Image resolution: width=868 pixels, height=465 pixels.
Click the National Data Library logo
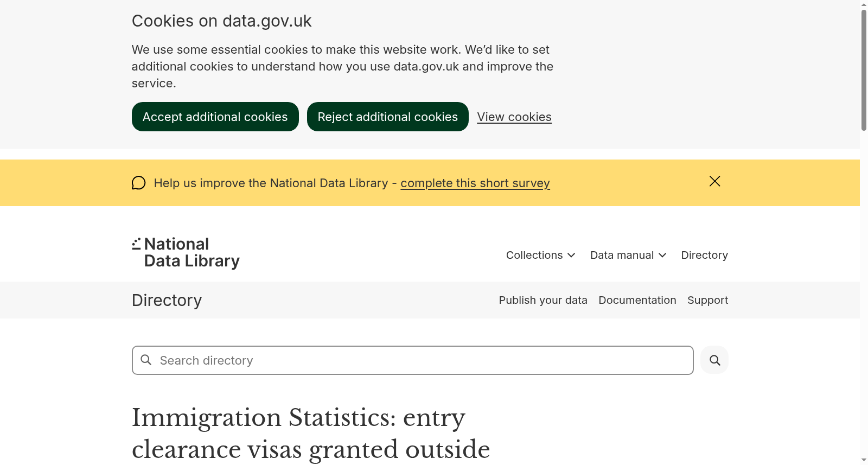(186, 253)
